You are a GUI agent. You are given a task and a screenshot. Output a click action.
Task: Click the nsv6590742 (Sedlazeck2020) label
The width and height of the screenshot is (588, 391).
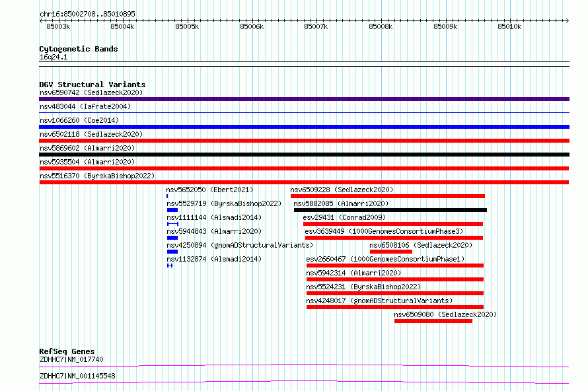pos(91,92)
